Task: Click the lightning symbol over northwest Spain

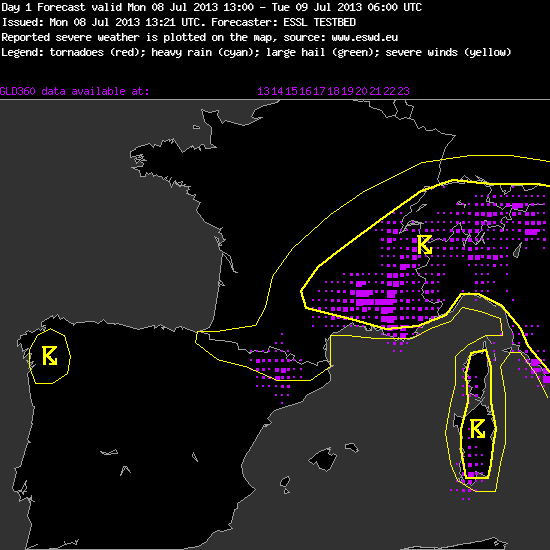Action: point(50,356)
